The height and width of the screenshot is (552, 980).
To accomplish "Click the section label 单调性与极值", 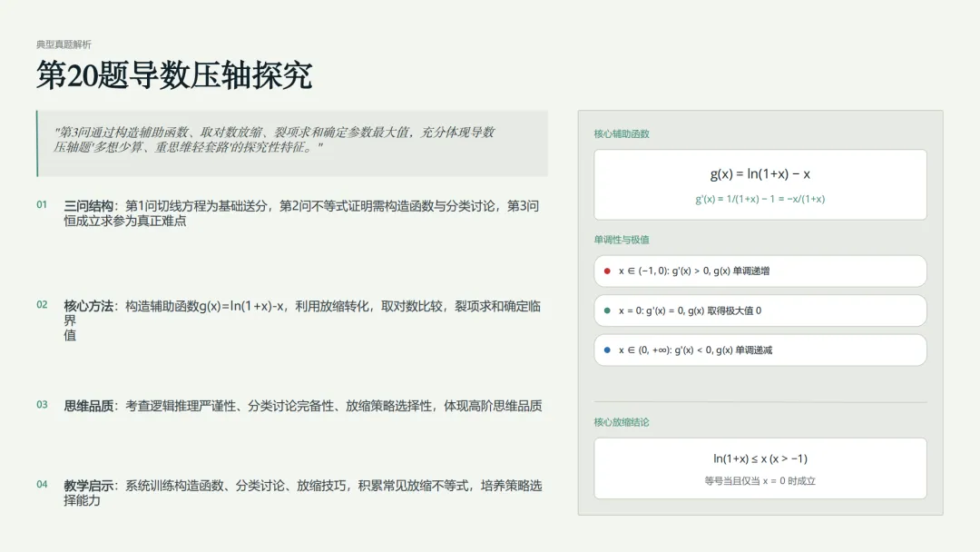I will (622, 240).
